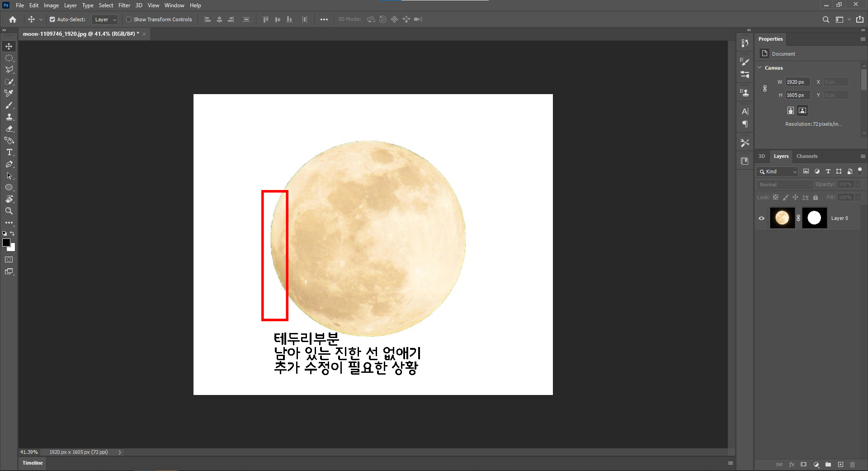Select the Ellipse shape tool
The width and height of the screenshot is (868, 471).
[x=9, y=187]
